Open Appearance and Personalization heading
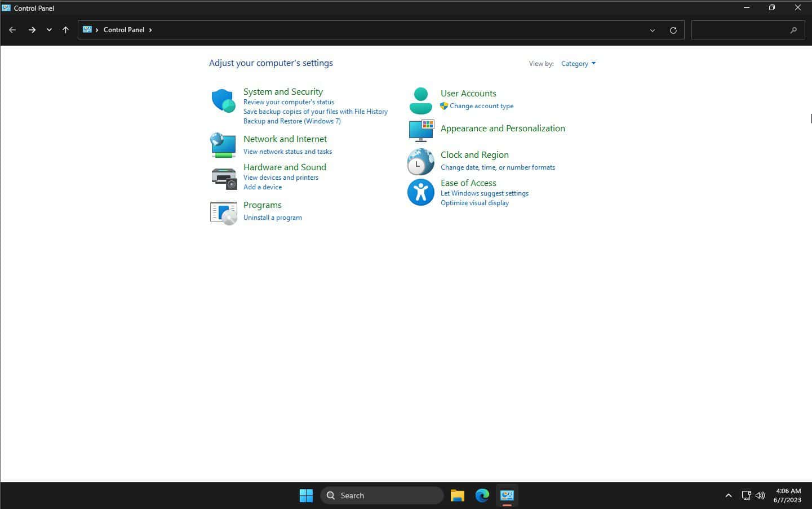The height and width of the screenshot is (509, 812). coord(503,128)
